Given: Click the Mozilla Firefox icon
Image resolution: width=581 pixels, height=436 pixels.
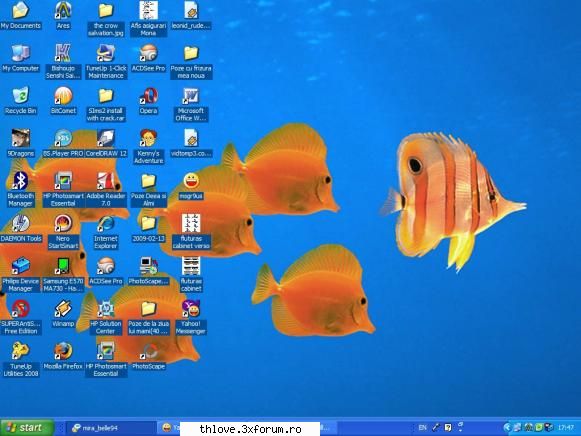Looking at the screenshot, I should (x=63, y=356).
